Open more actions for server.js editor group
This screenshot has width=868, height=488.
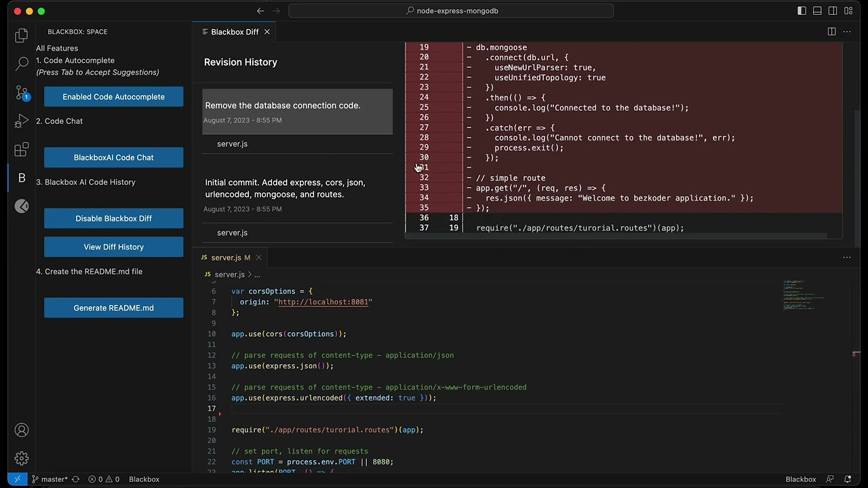846,258
